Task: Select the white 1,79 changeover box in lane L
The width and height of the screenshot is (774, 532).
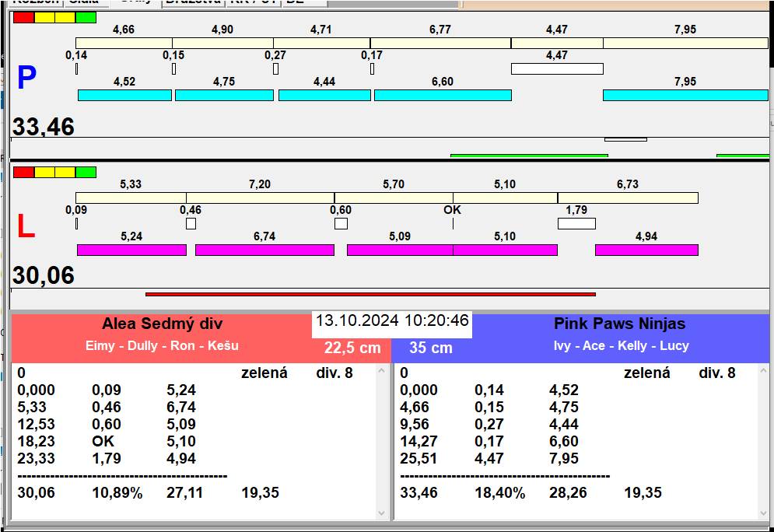Action: 576,224
